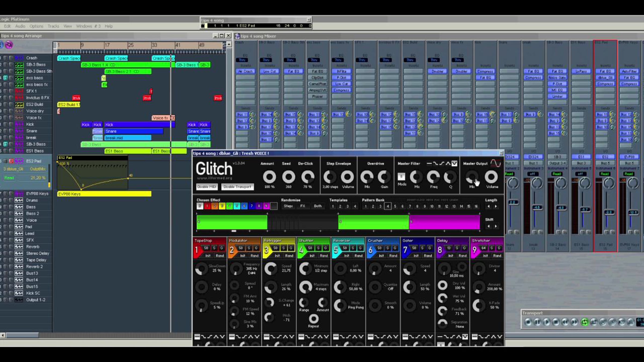The image size is (644, 362).
Task: Select notch filter shape in Master Filter
Action: [454, 163]
